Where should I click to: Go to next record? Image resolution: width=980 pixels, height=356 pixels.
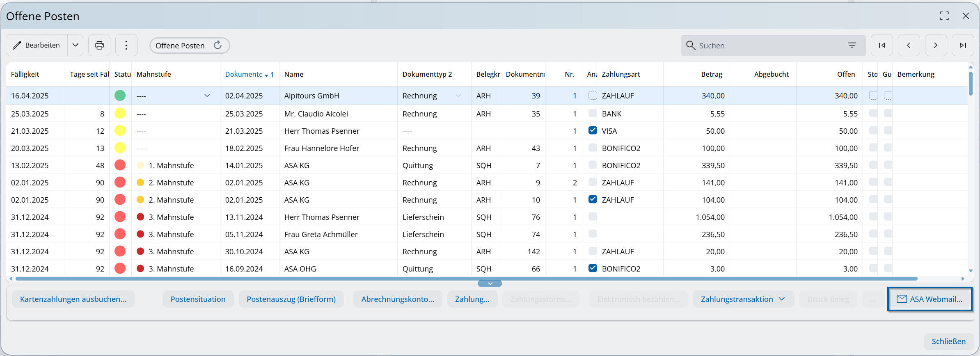point(936,45)
